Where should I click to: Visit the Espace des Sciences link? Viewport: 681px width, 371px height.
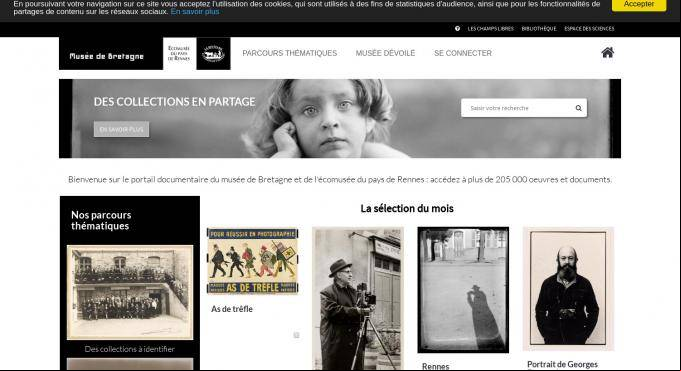pyautogui.click(x=589, y=29)
